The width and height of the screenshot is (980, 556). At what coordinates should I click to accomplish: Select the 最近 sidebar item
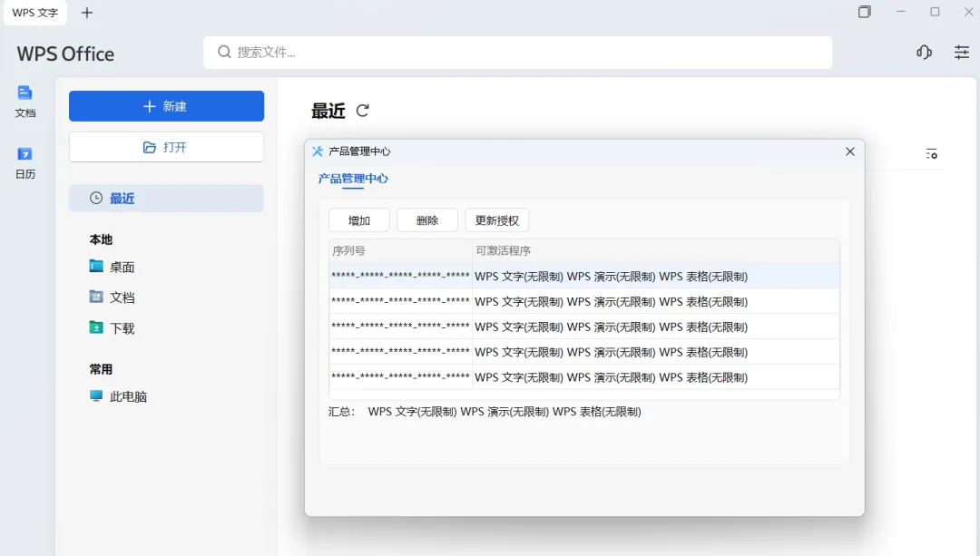pyautogui.click(x=166, y=198)
